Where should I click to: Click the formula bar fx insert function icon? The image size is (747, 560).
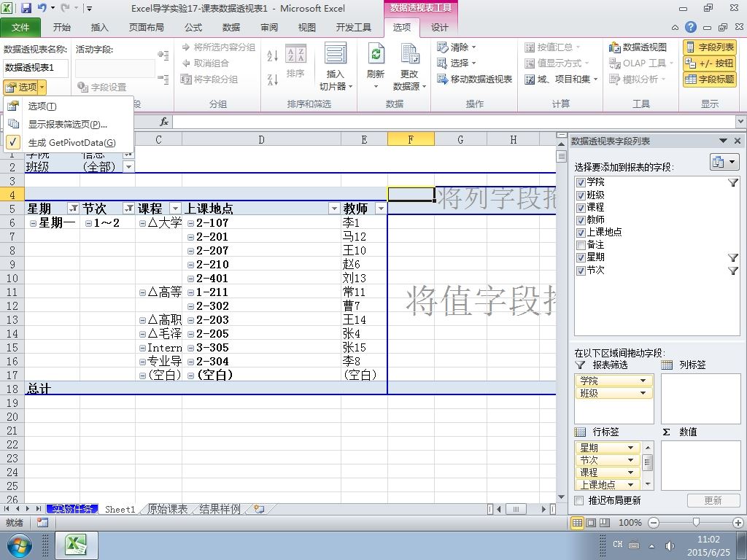pos(164,122)
